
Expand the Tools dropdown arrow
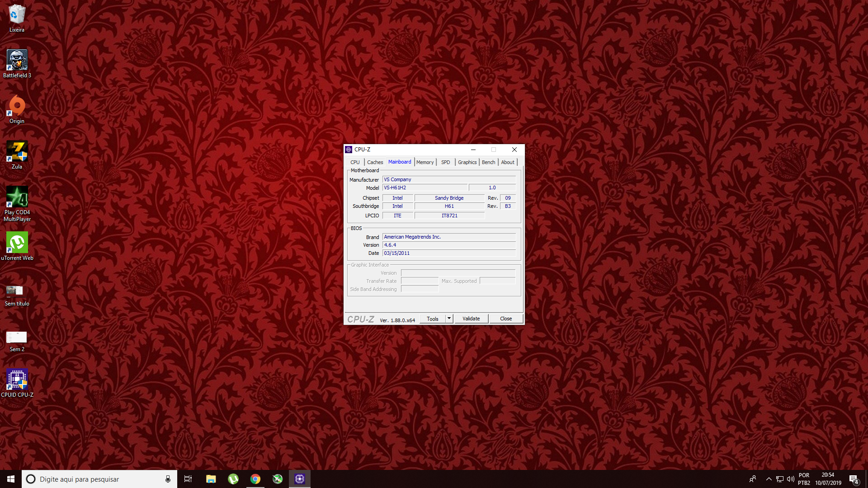pos(449,319)
